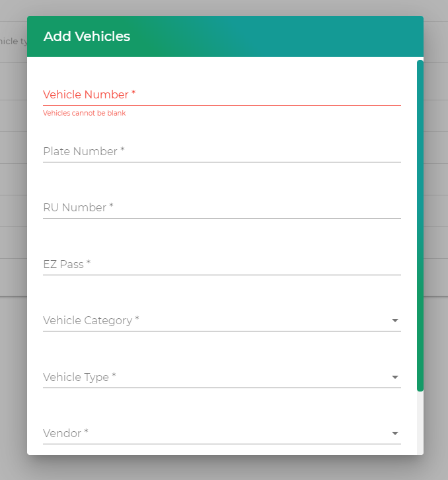Viewport: 448px width, 480px height.
Task: Click the dimmed backdrop below the dialog
Action: (x=225, y=467)
